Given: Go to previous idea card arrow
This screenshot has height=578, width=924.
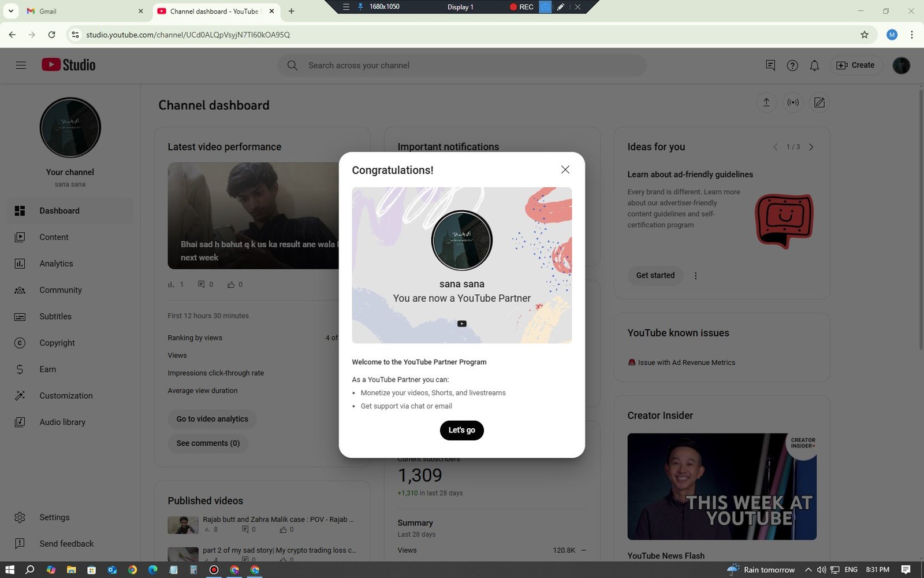Looking at the screenshot, I should pos(775,147).
